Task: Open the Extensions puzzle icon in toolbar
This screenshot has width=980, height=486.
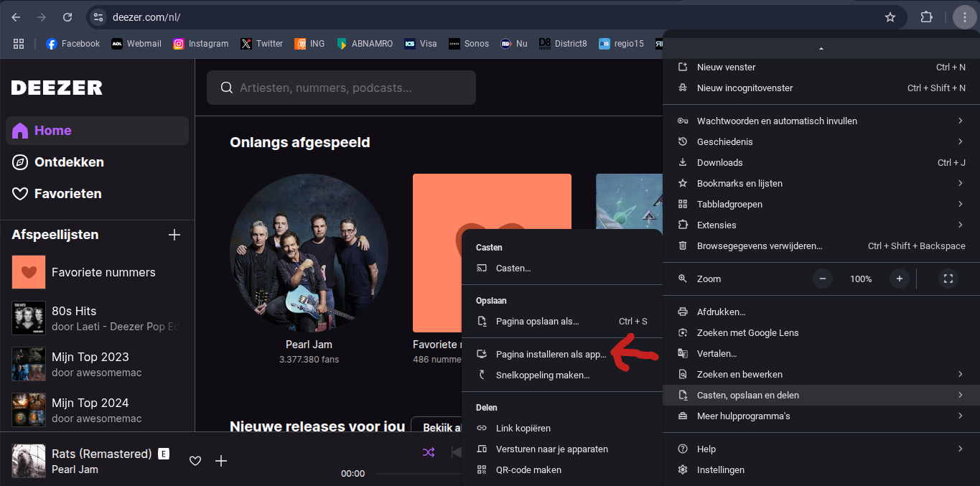Action: pyautogui.click(x=927, y=17)
